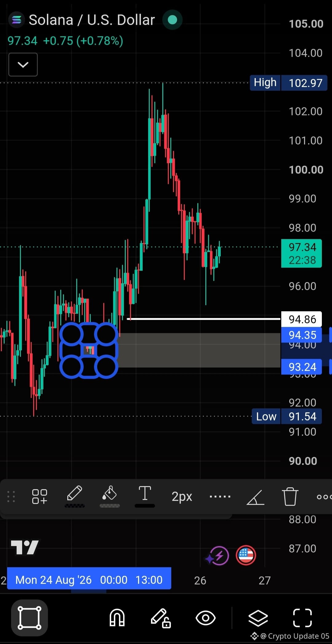The height and width of the screenshot is (644, 332).
Task: Select the white horizontal line at 94.86
Action: [x=204, y=319]
